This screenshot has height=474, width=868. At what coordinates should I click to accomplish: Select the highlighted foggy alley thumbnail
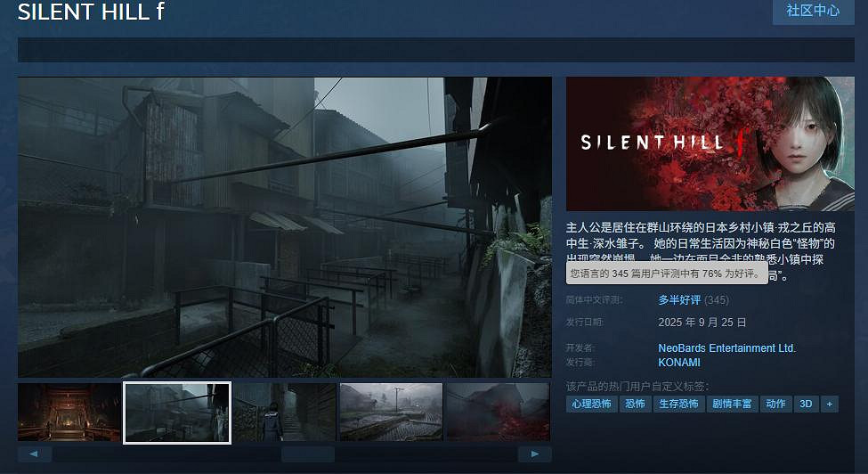pos(177,413)
